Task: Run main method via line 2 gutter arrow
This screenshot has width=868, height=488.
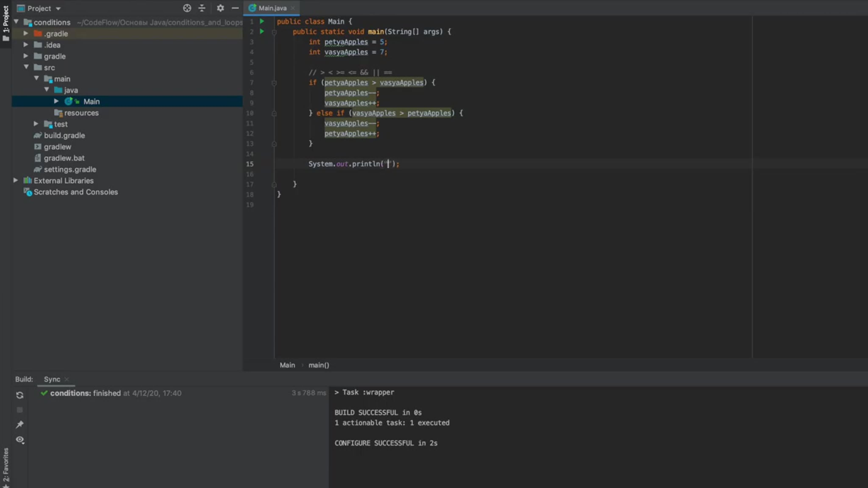Action: coord(262,31)
